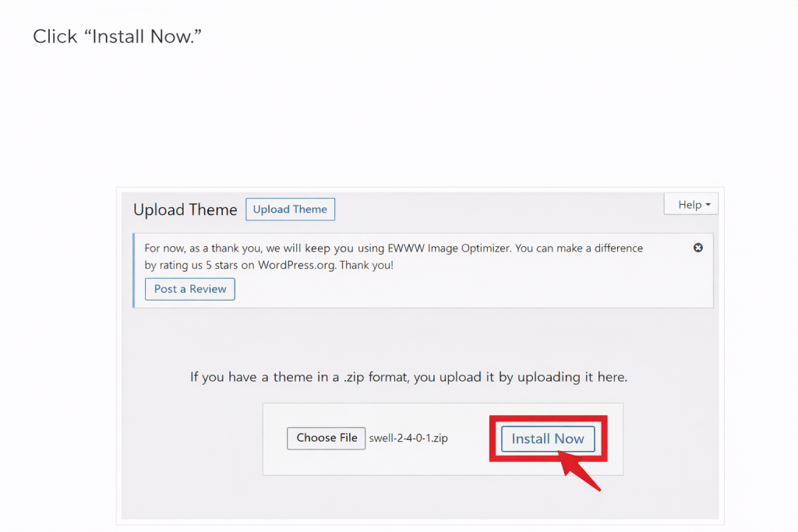Click the .zip format instruction sentence

[x=408, y=377]
